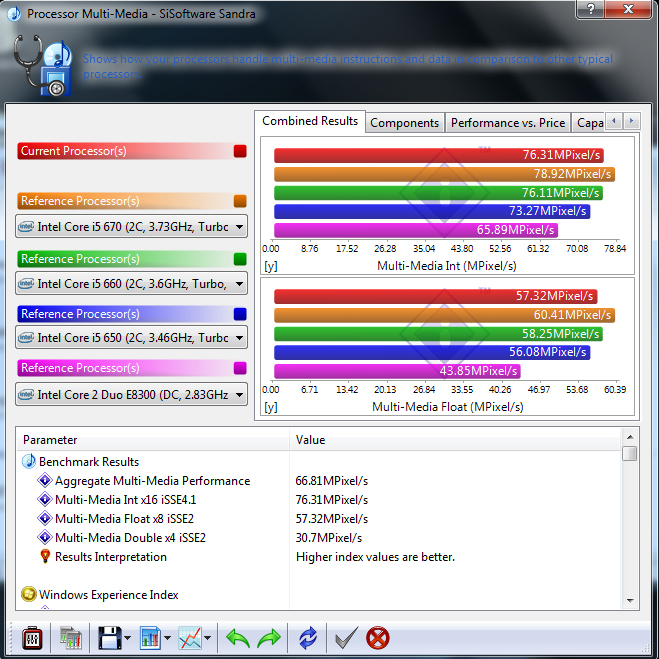Screen dimensions: 659x659
Task: Click the 78.92MPixel/s orange Int bar
Action: tap(444, 174)
